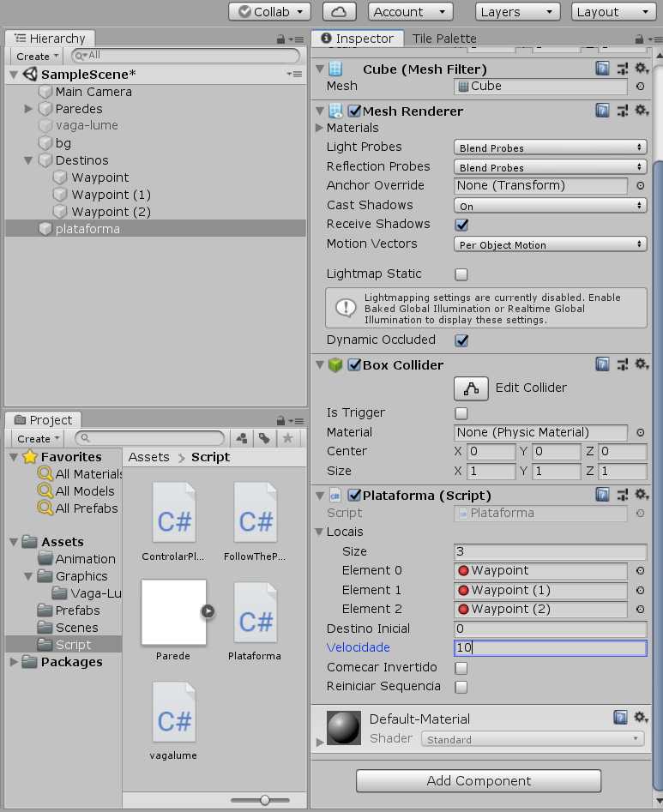663x812 pixels.
Task: Click the Parede prefab expand arrow
Action: click(x=208, y=611)
